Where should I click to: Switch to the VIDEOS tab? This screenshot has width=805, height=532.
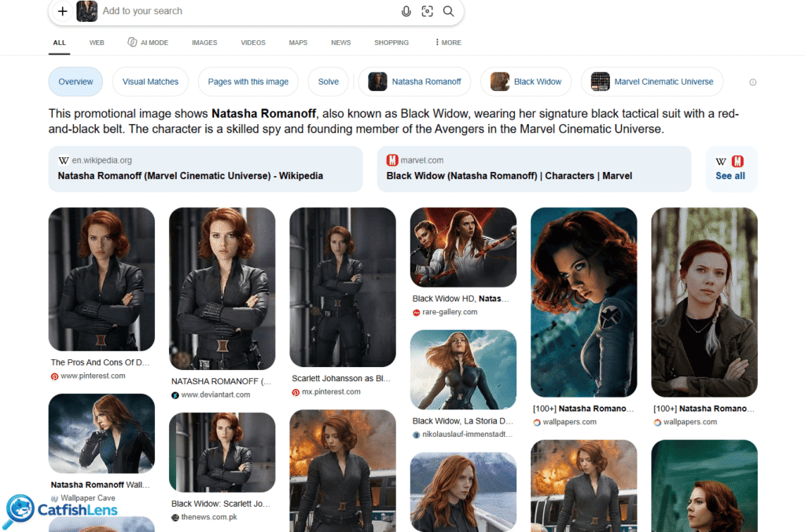253,42
